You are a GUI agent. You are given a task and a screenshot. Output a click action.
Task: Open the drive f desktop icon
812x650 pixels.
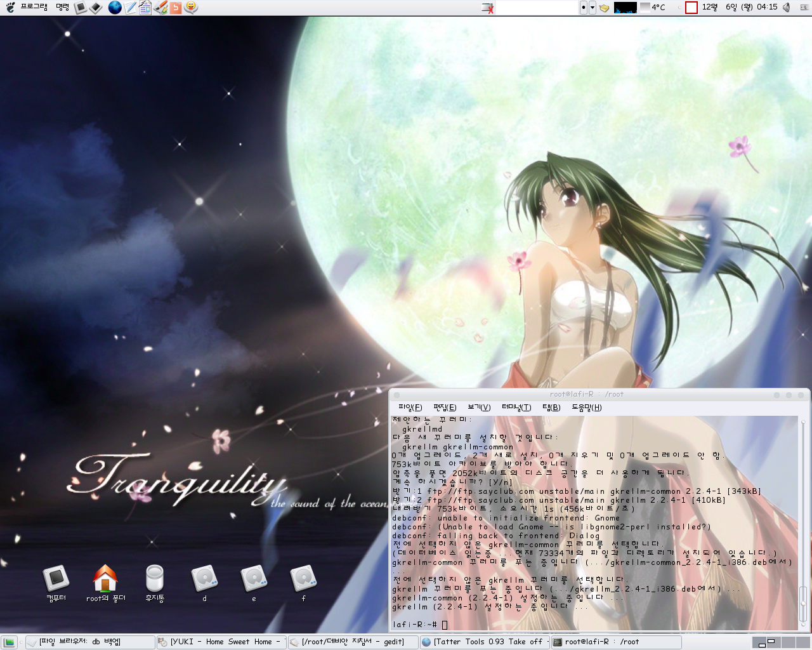tap(303, 583)
